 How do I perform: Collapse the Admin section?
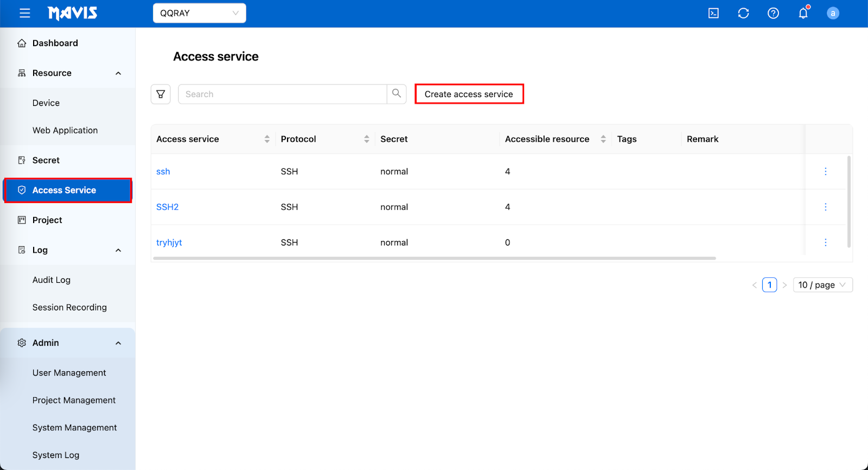tap(118, 343)
